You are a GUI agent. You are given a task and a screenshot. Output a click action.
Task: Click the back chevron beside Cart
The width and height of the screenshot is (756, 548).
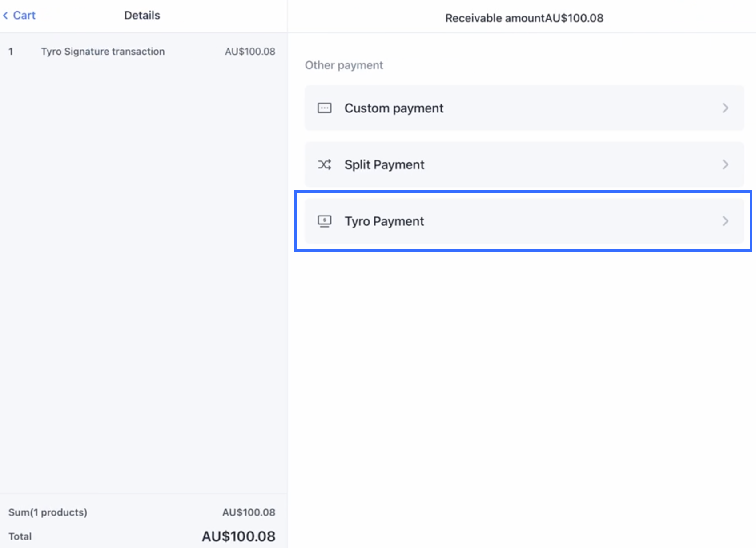[x=5, y=16]
